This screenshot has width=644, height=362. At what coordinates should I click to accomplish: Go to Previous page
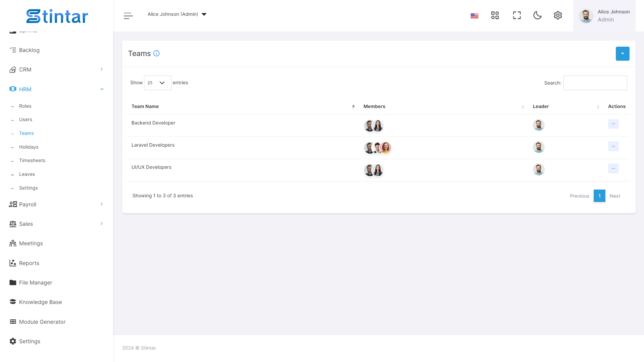point(579,196)
